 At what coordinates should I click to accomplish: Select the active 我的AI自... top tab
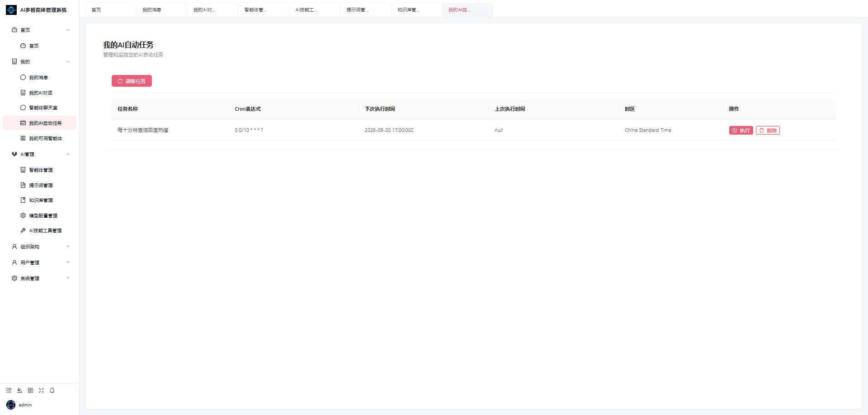pyautogui.click(x=468, y=10)
